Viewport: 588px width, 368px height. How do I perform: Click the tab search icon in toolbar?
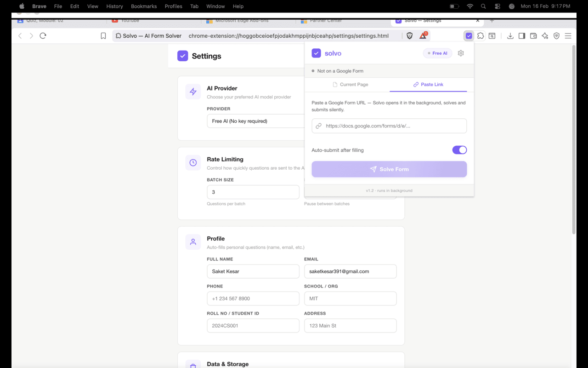(x=492, y=36)
